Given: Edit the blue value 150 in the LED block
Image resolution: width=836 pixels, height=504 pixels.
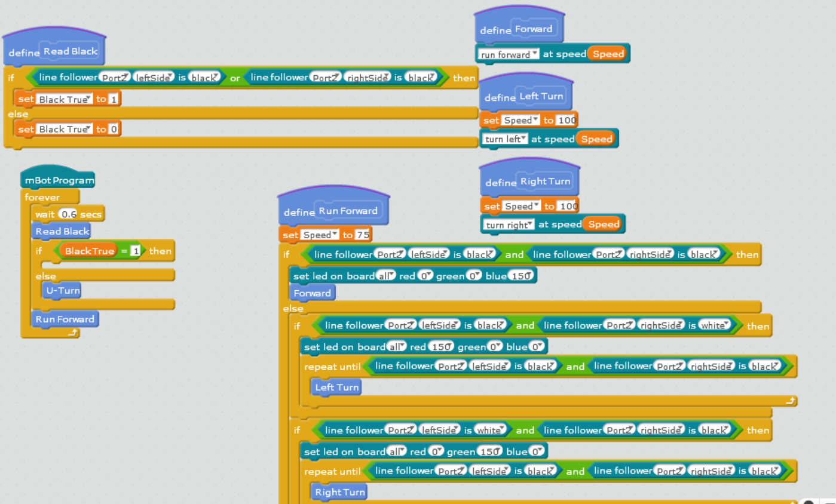Looking at the screenshot, I should tap(522, 276).
